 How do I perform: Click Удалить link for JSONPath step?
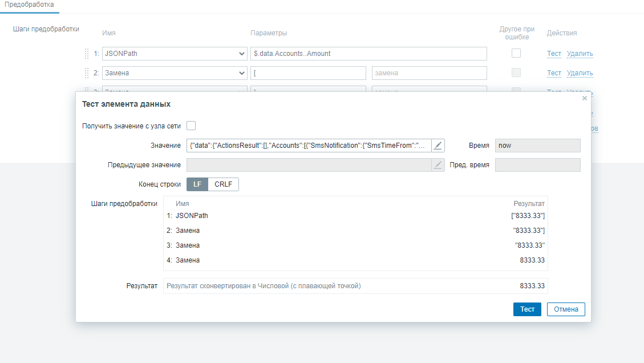(x=580, y=54)
